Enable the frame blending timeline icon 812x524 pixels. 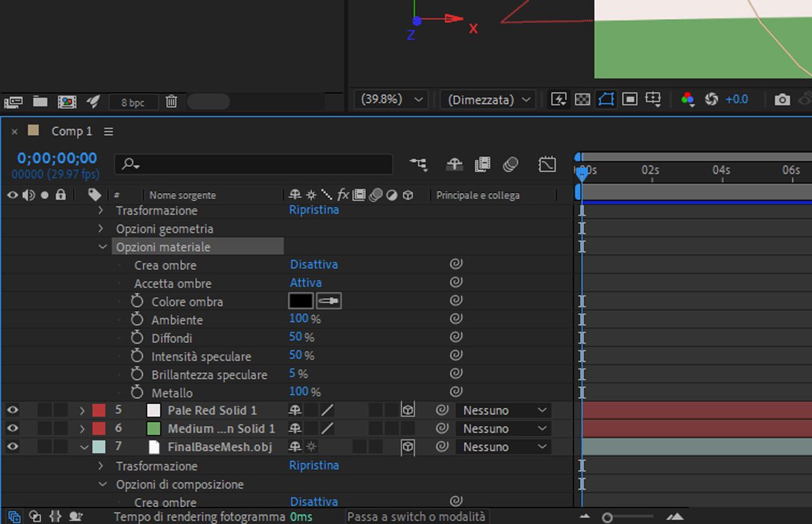[x=482, y=164]
